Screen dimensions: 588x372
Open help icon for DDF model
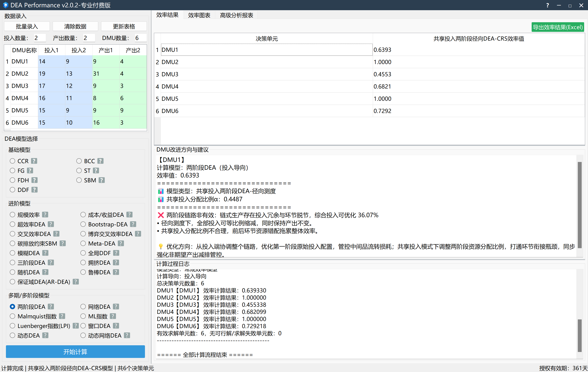[x=35, y=190]
